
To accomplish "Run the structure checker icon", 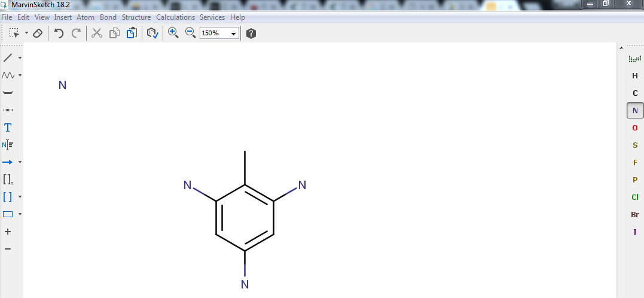I will (152, 34).
